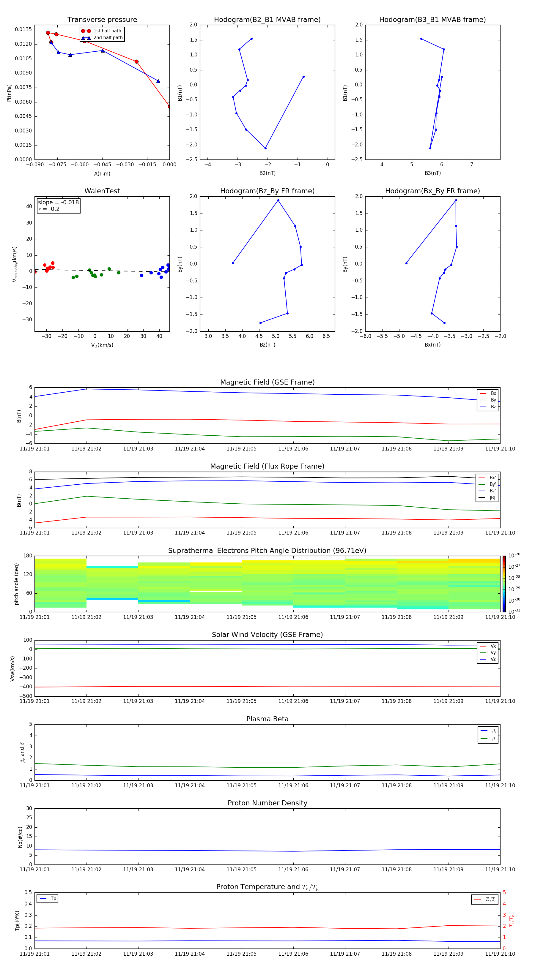Click the |B| legend entry in flux rope plot

pyautogui.click(x=487, y=498)
